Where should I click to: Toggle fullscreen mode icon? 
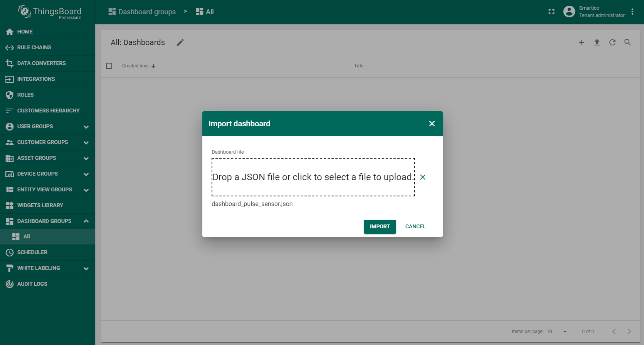tap(552, 12)
